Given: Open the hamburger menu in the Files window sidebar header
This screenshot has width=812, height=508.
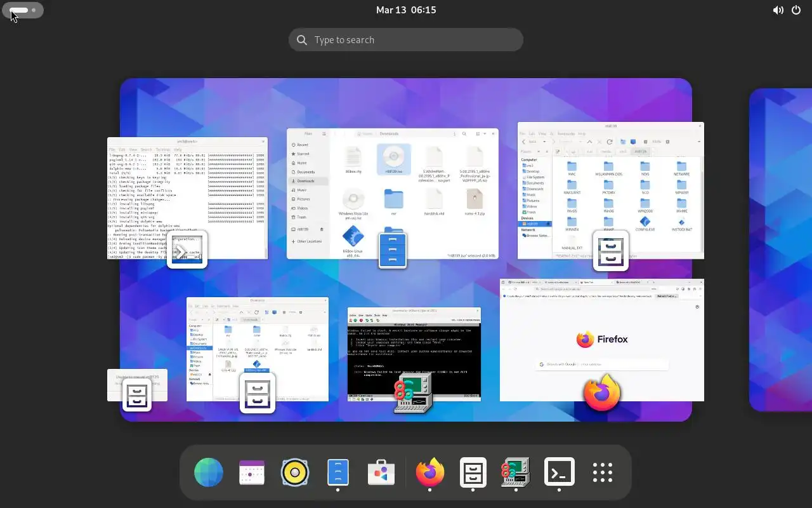Looking at the screenshot, I should (324, 134).
